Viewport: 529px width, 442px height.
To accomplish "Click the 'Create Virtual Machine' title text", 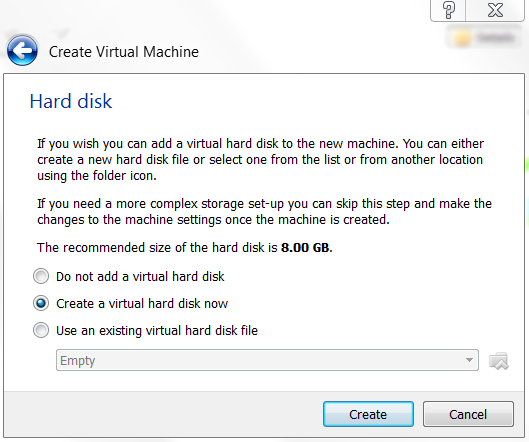I will [x=124, y=52].
